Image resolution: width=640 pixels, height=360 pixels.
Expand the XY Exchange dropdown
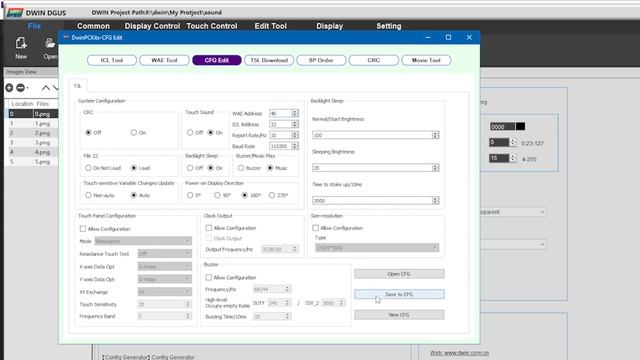pyautogui.click(x=164, y=292)
